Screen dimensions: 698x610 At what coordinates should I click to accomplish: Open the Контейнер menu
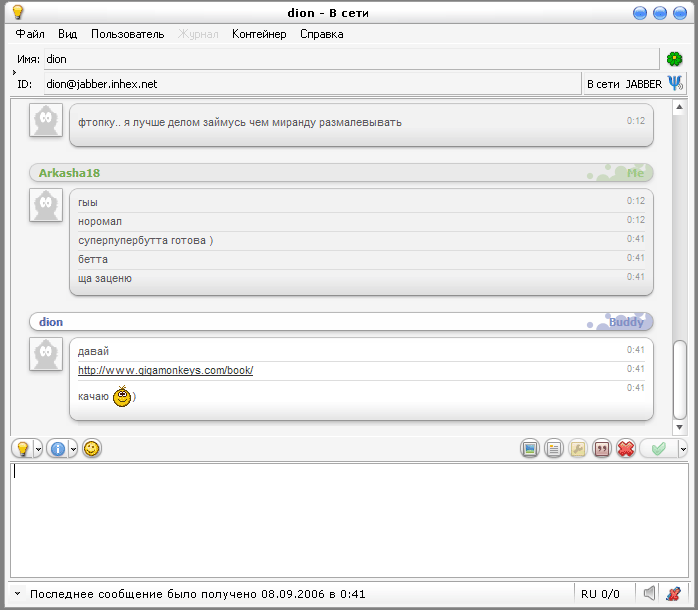click(259, 34)
